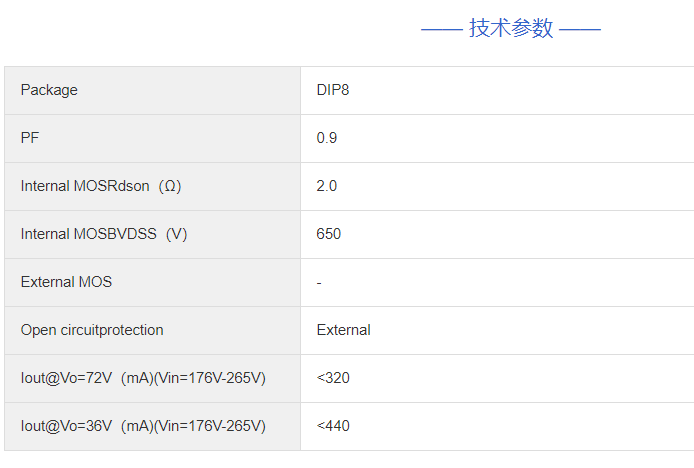The image size is (694, 468).
Task: Select the Iout@Vo=36V label
Action: click(x=143, y=426)
